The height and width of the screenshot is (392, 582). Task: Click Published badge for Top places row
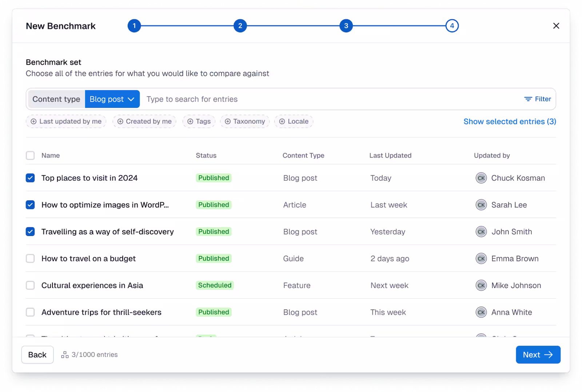pyautogui.click(x=214, y=178)
